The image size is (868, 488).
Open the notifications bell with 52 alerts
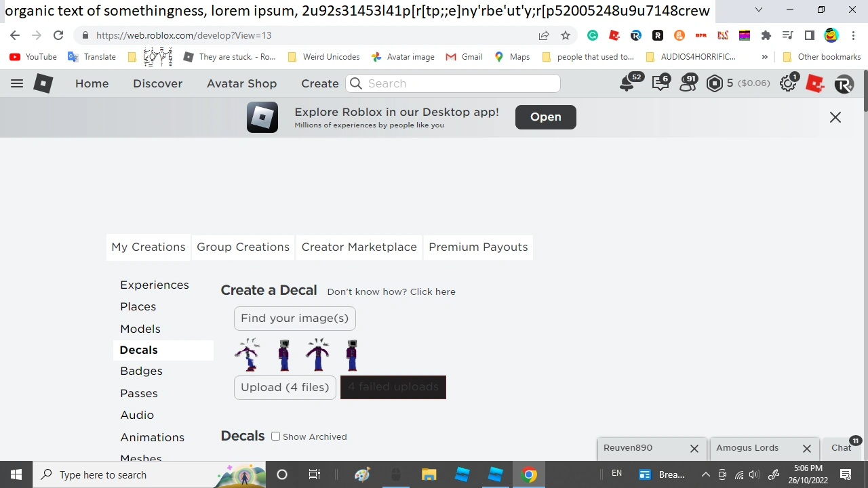[x=626, y=83]
